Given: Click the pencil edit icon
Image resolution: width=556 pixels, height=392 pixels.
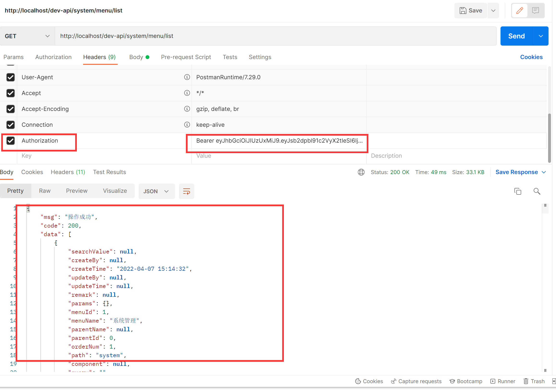Looking at the screenshot, I should [519, 10].
